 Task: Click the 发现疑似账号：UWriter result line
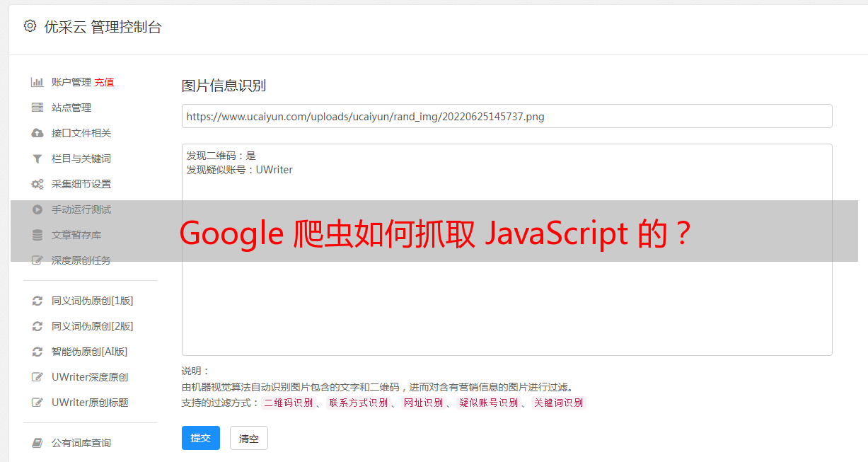(x=239, y=170)
